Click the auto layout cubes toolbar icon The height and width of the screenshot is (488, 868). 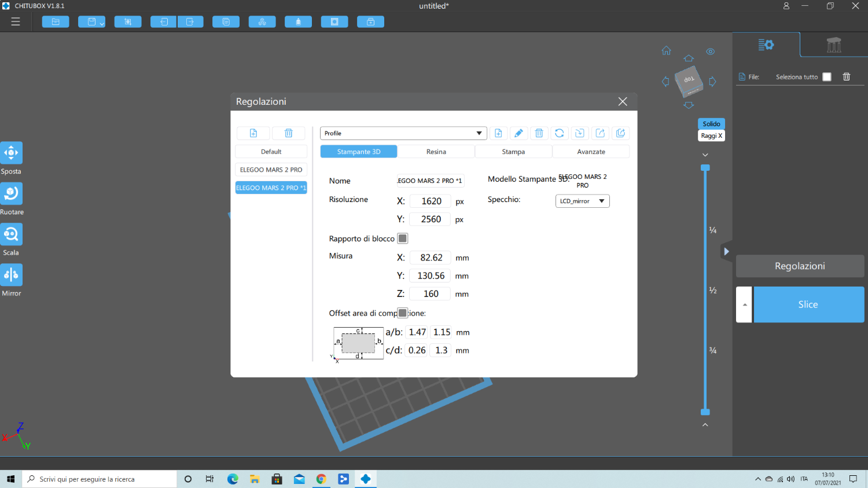pos(262,22)
